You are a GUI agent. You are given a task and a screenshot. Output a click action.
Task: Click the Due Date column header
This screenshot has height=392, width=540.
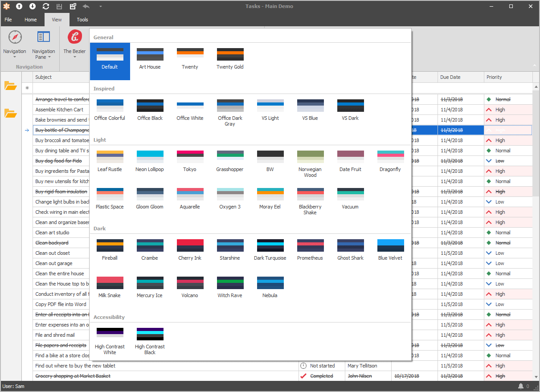click(x=461, y=77)
